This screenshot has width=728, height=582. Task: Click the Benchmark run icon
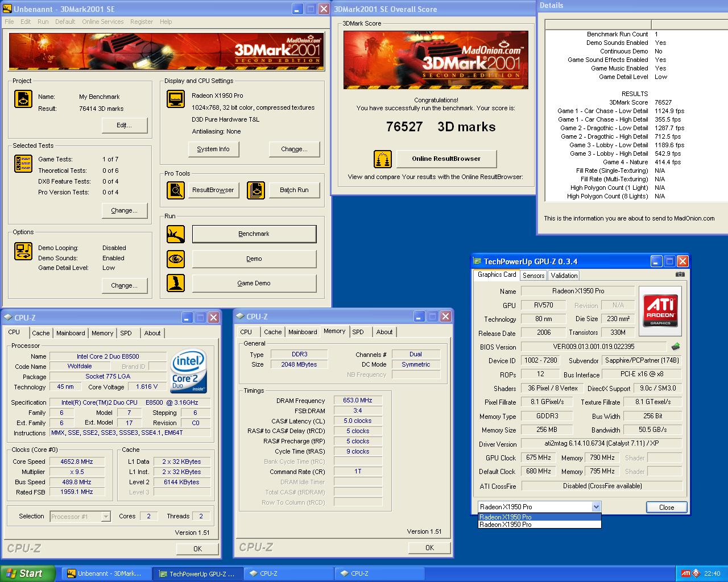click(x=176, y=234)
